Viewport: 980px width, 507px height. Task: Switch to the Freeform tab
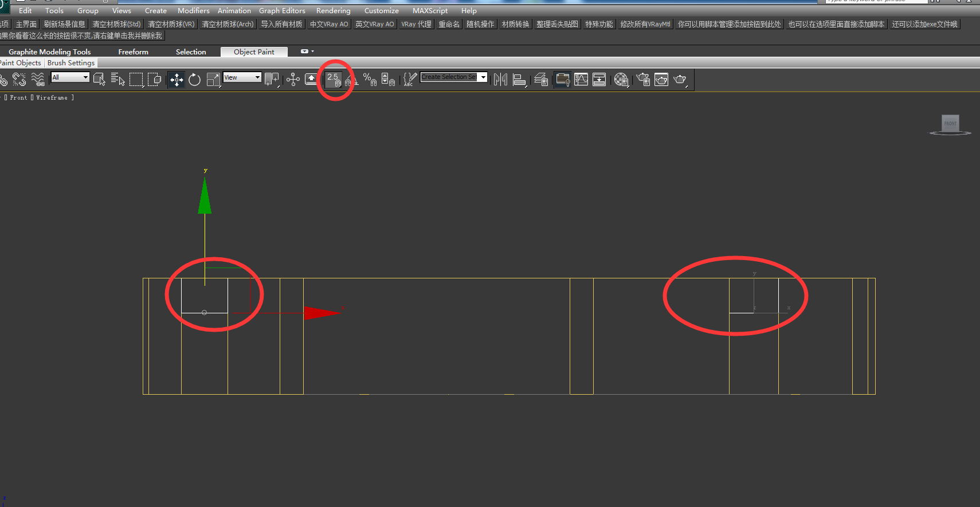(133, 52)
